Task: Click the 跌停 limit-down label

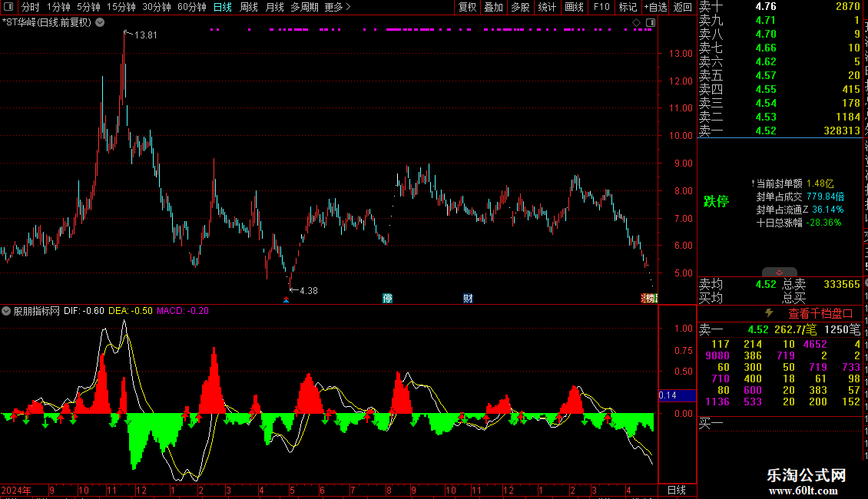Action: (716, 201)
